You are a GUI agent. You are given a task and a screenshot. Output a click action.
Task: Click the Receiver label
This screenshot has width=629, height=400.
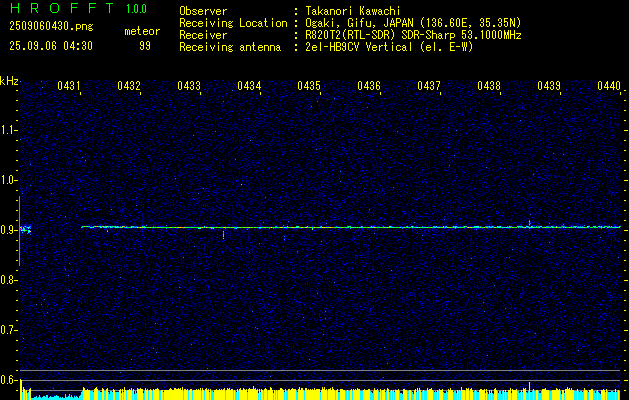tap(203, 35)
